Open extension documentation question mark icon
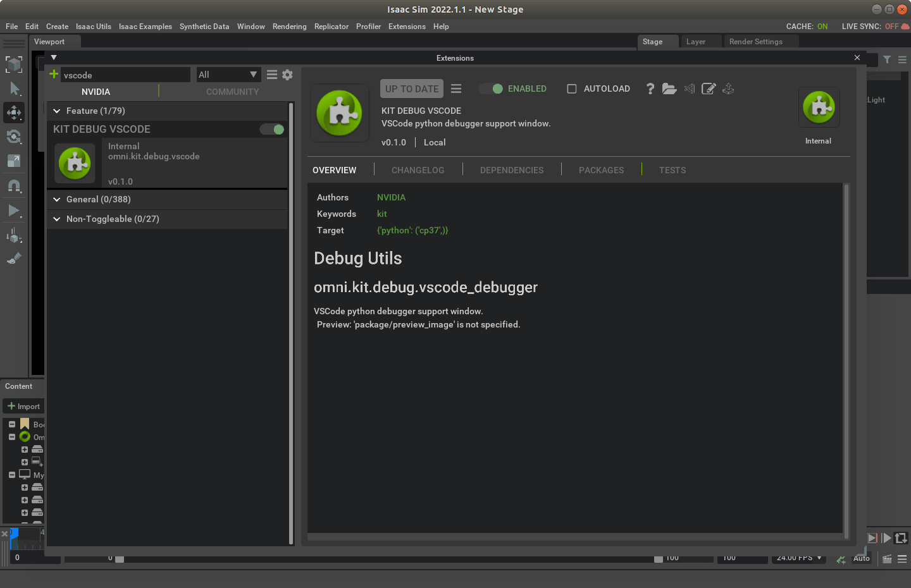 click(x=650, y=89)
